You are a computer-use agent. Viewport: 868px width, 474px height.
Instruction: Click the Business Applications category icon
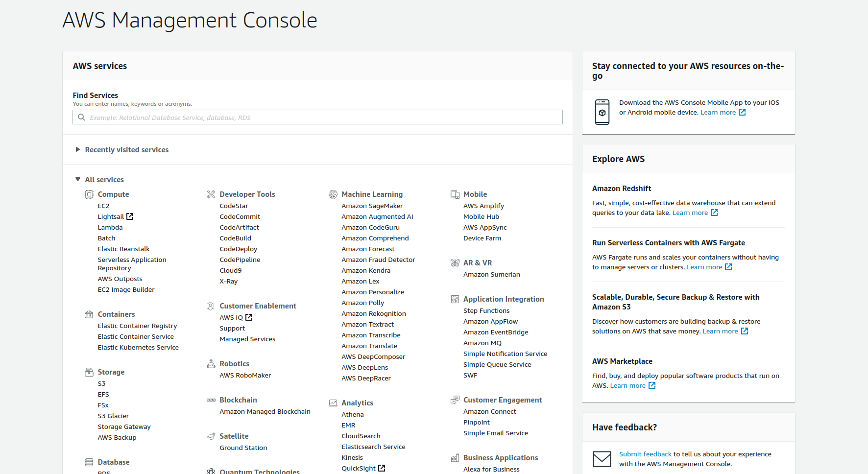click(x=455, y=458)
